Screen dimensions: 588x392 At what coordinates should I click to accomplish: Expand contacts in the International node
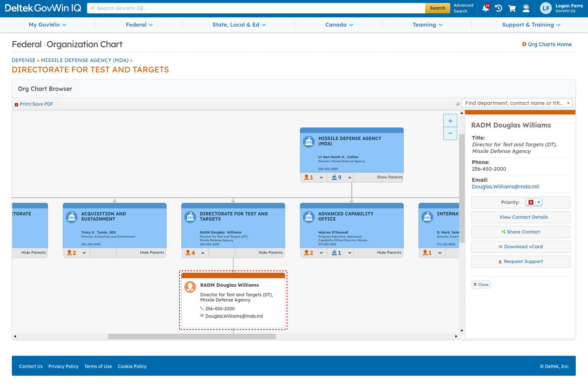point(440,253)
